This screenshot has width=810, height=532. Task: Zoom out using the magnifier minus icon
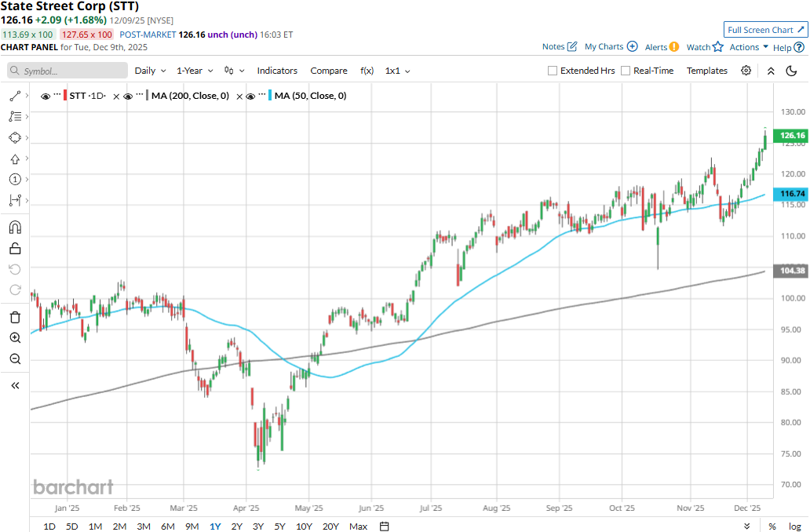click(x=15, y=359)
